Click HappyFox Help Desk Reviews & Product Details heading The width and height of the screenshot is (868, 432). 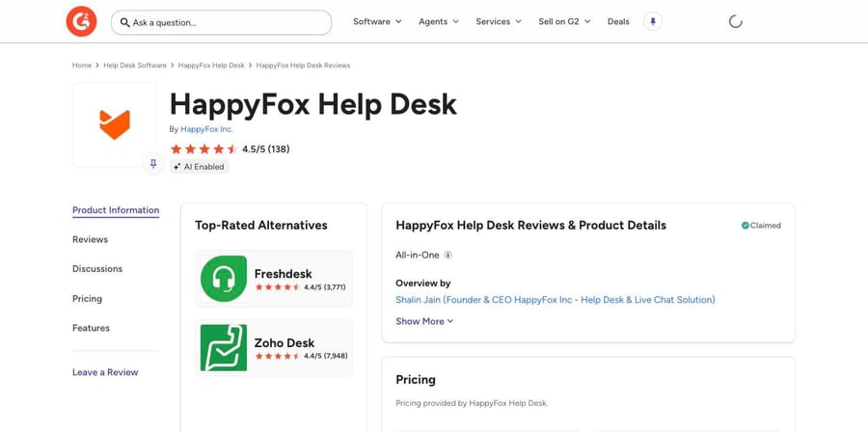point(530,225)
